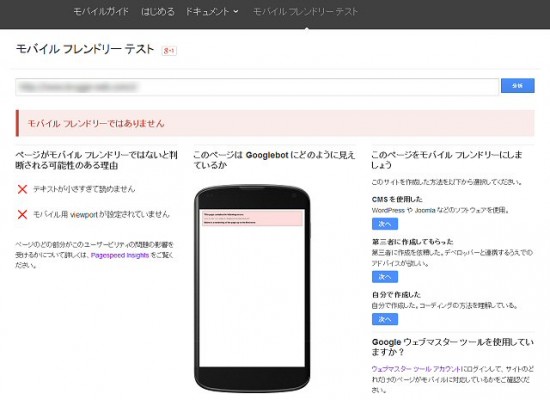Click the red X beside テキストが小さすぎて読めません
Screen dimensions: 550x400
[22, 189]
